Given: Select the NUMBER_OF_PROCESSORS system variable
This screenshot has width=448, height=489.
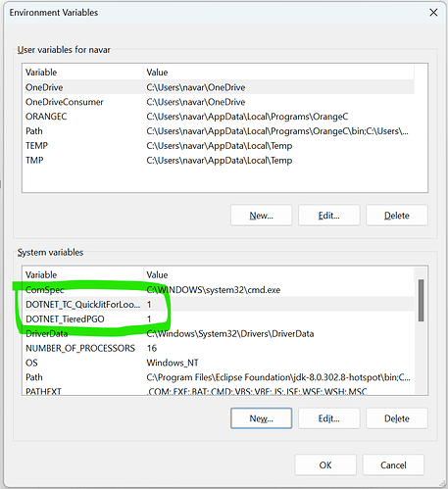Looking at the screenshot, I should [x=220, y=348].
